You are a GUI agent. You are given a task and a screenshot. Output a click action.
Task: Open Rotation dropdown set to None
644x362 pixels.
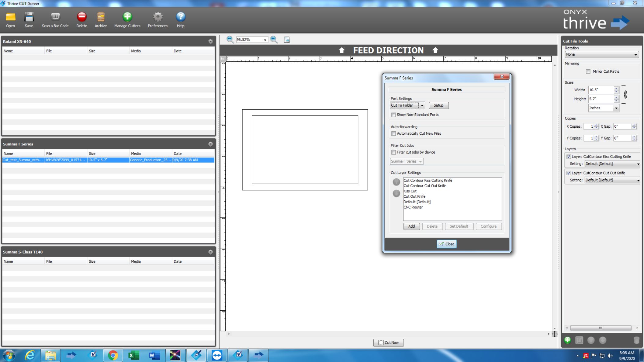pos(601,54)
